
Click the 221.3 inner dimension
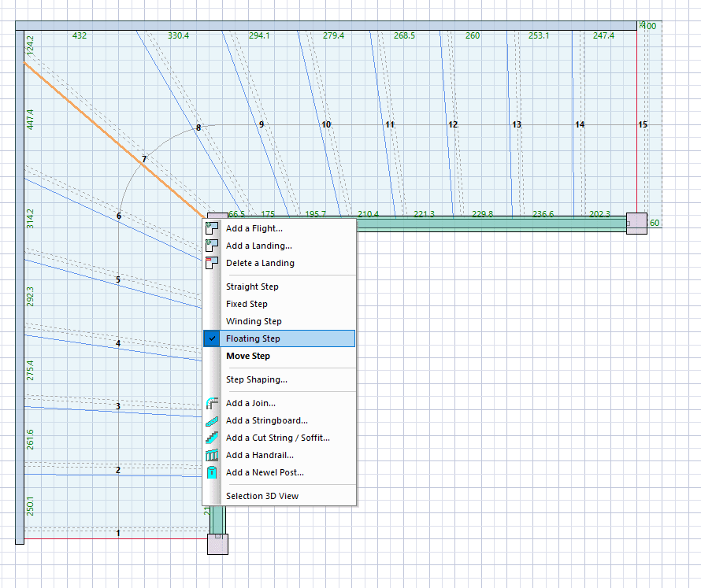coord(424,214)
